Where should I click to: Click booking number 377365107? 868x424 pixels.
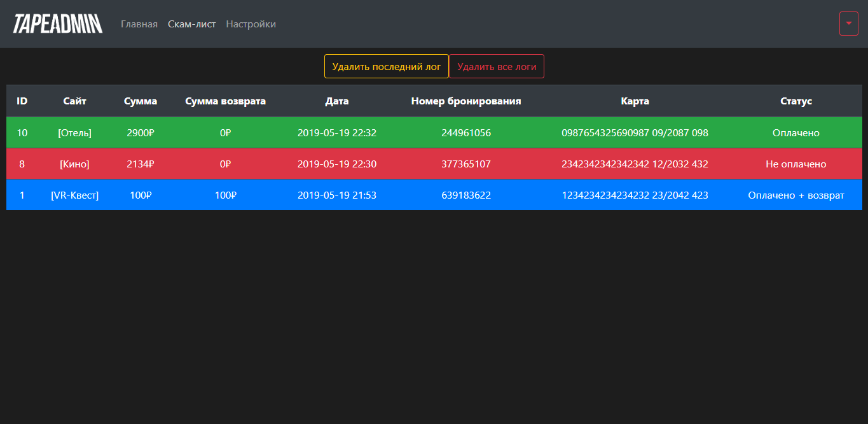466,164
